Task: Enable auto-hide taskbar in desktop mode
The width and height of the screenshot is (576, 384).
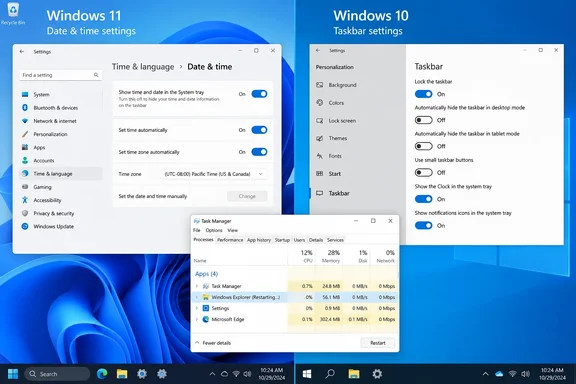Action: click(424, 120)
